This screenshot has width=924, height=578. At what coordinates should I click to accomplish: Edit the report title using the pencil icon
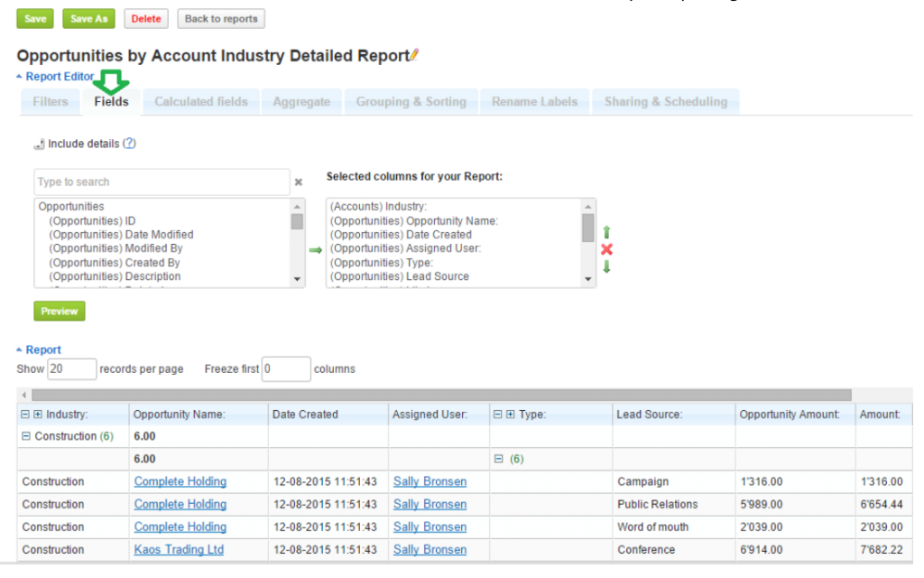click(x=413, y=54)
